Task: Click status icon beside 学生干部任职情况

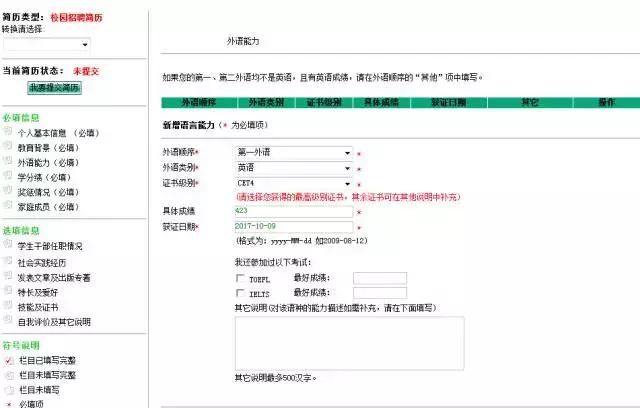Action: [7, 244]
